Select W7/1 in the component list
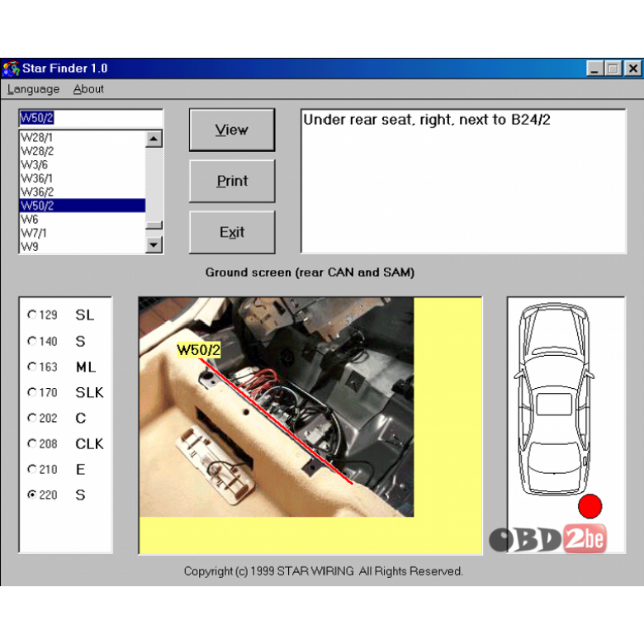The image size is (644, 644). coord(82,233)
